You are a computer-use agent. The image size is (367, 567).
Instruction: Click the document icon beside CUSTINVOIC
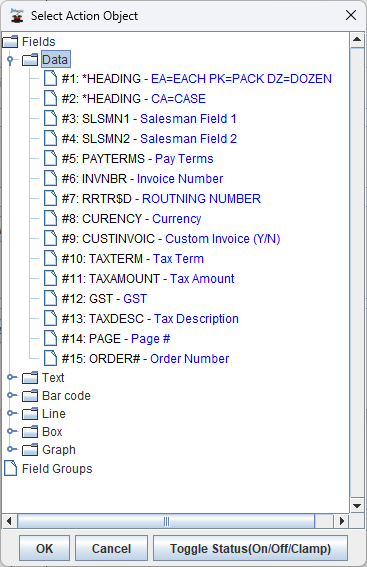50,239
